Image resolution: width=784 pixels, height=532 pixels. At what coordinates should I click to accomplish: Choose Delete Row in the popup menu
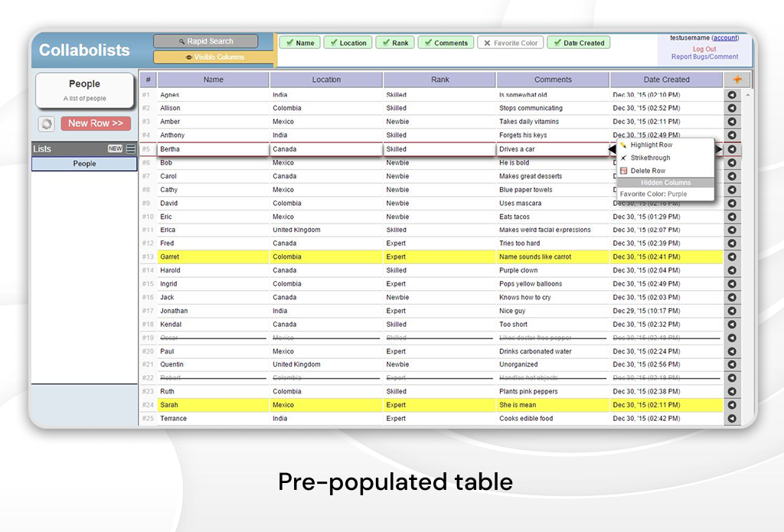click(x=648, y=171)
